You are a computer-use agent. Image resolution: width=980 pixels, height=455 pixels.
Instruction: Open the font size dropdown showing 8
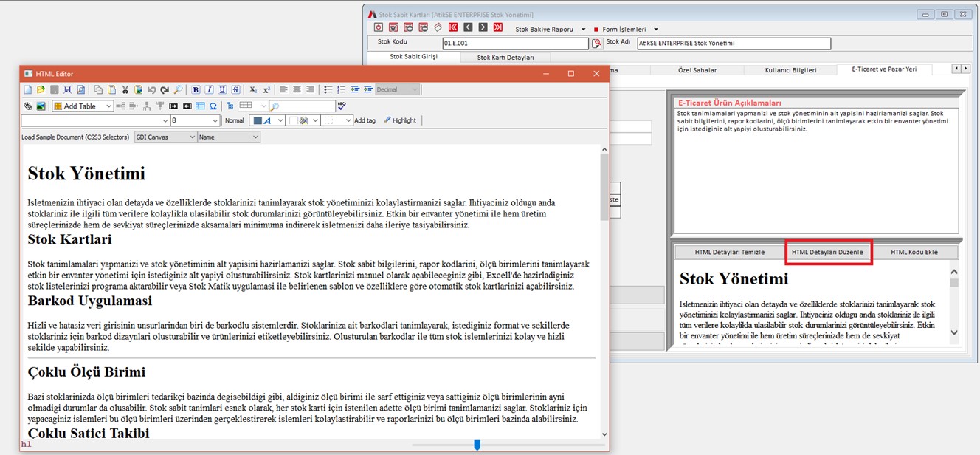195,120
